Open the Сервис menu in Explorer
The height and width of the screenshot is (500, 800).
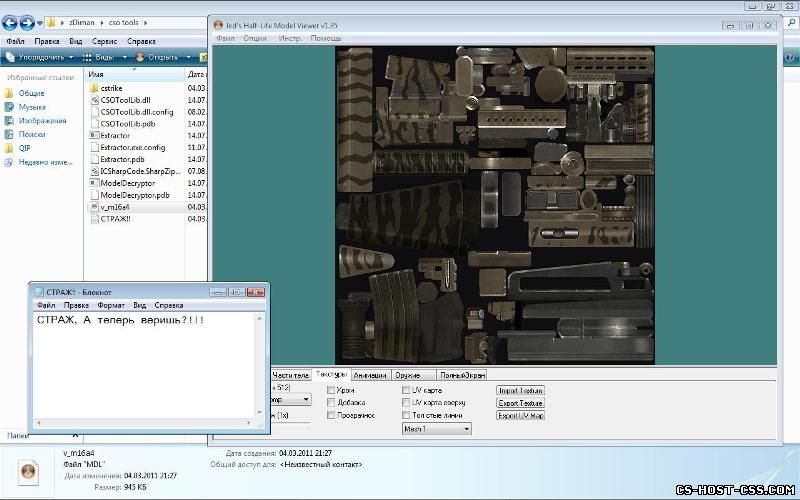point(104,41)
